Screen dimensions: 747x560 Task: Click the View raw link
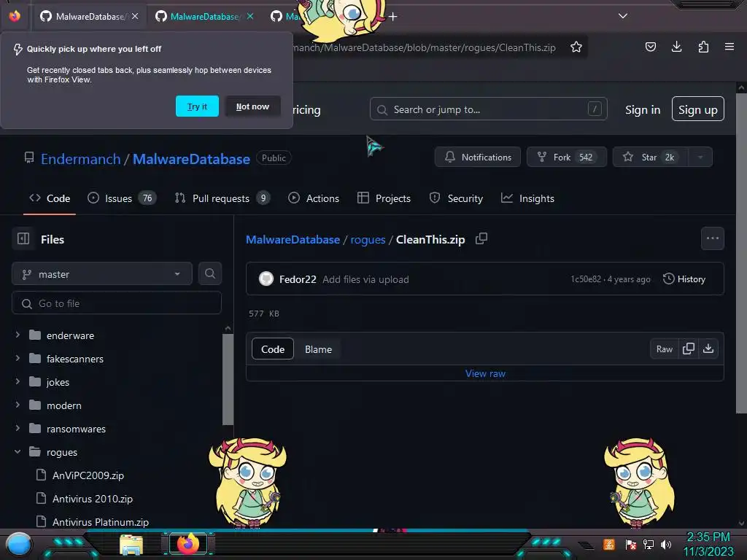point(485,373)
